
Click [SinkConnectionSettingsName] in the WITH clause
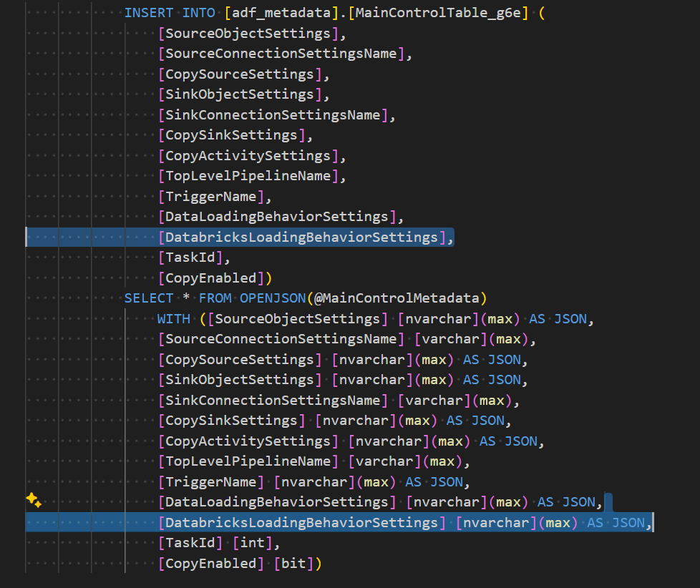pos(273,400)
